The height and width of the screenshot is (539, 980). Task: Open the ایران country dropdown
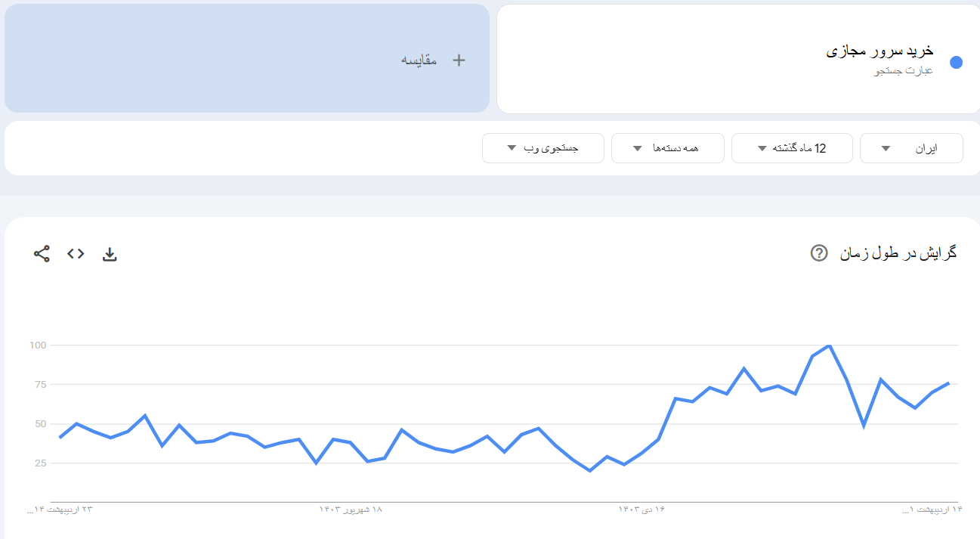click(911, 148)
